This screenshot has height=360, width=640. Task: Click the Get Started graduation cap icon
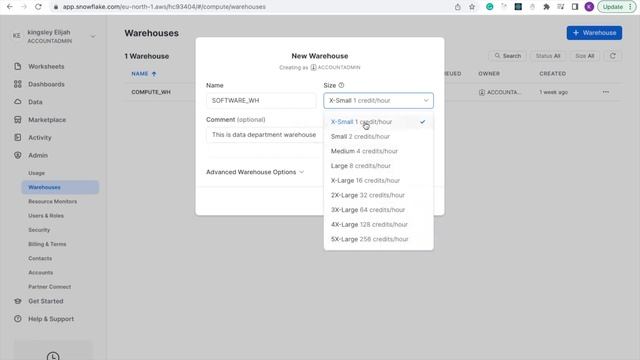[x=18, y=301]
